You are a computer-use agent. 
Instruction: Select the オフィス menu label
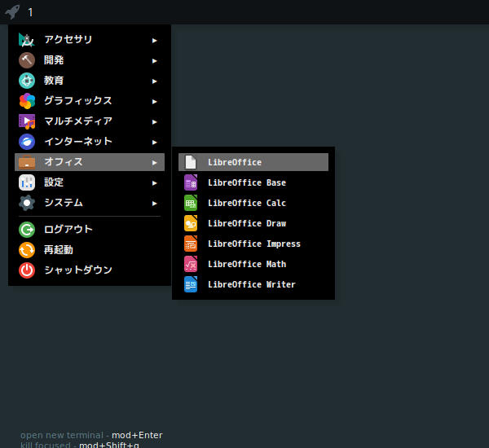[x=64, y=162]
